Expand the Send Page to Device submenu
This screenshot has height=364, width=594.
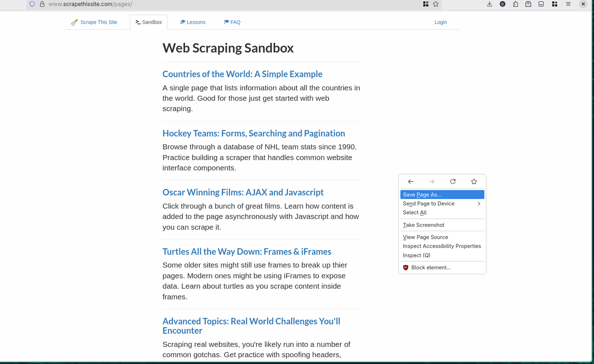tap(442, 203)
